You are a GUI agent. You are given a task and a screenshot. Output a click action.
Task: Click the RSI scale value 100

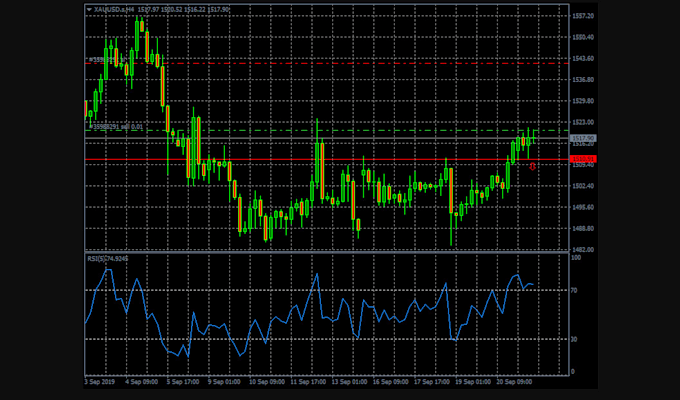click(x=576, y=258)
